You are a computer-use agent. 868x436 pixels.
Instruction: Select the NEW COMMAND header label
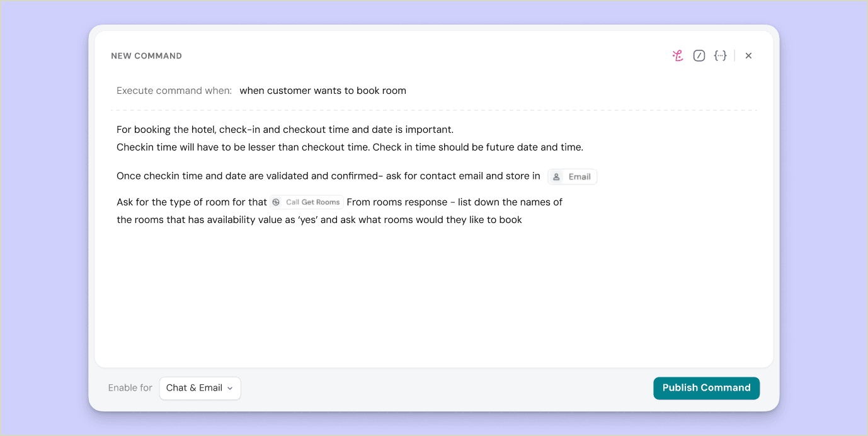pyautogui.click(x=146, y=55)
